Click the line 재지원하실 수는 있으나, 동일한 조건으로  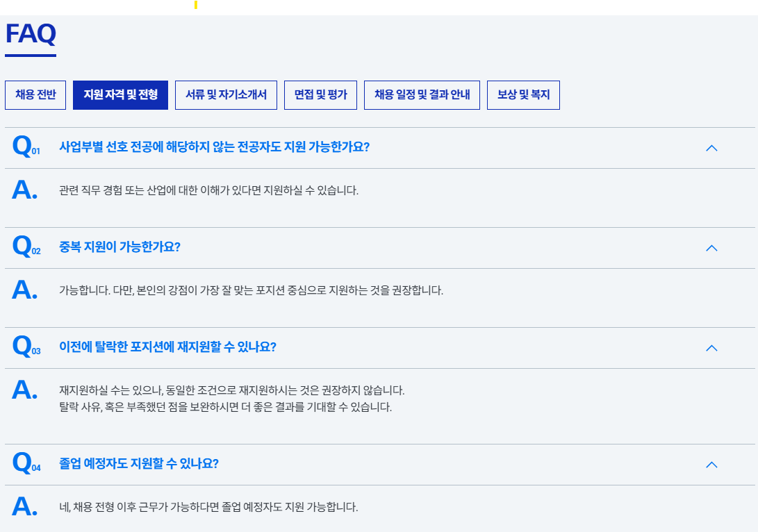coord(231,390)
